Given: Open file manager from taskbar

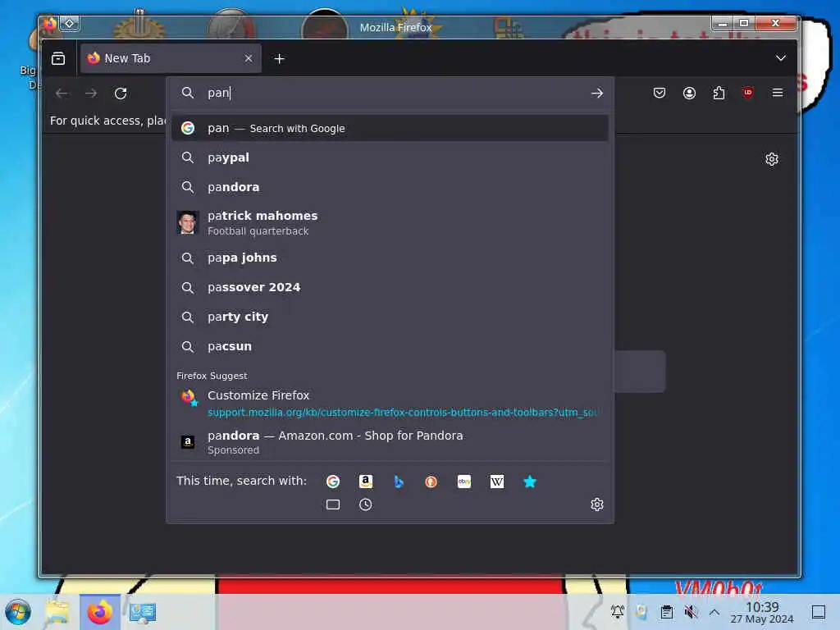Looking at the screenshot, I should pyautogui.click(x=57, y=612).
